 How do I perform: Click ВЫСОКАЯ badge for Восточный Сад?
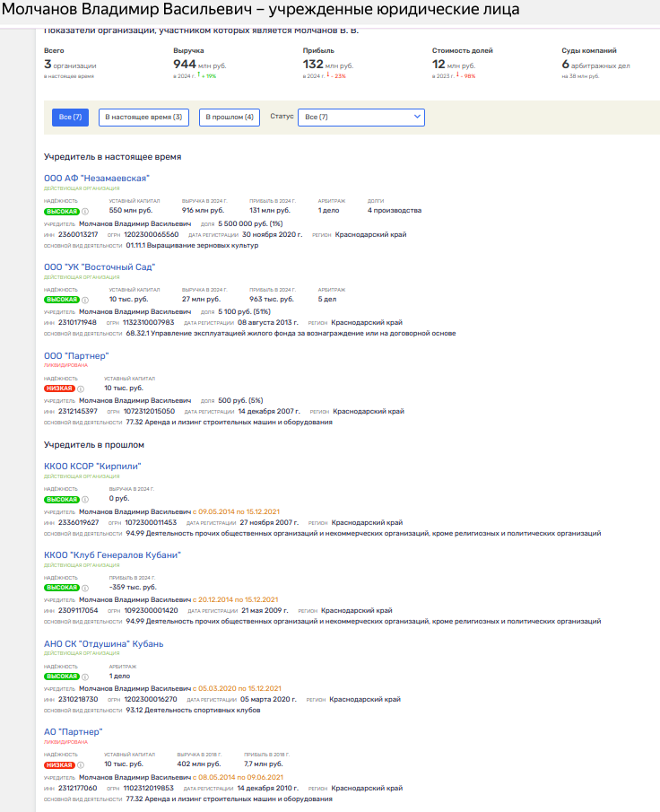pyautogui.click(x=62, y=300)
